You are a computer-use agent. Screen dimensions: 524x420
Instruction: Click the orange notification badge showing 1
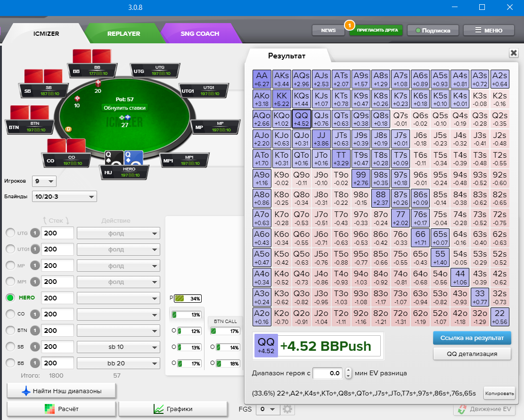tap(350, 25)
